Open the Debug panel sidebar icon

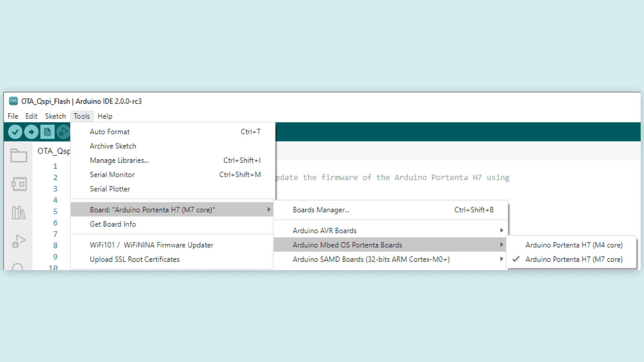(19, 241)
